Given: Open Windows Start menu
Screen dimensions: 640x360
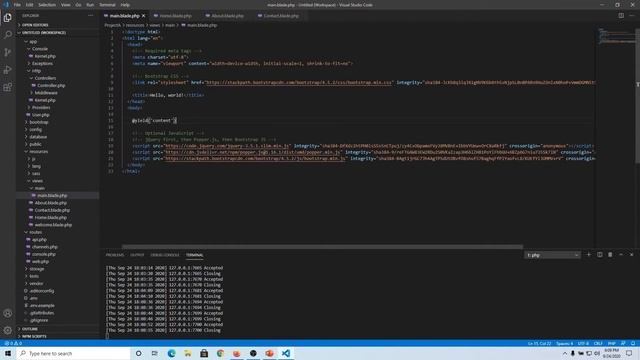Looking at the screenshot, I should tap(8, 353).
